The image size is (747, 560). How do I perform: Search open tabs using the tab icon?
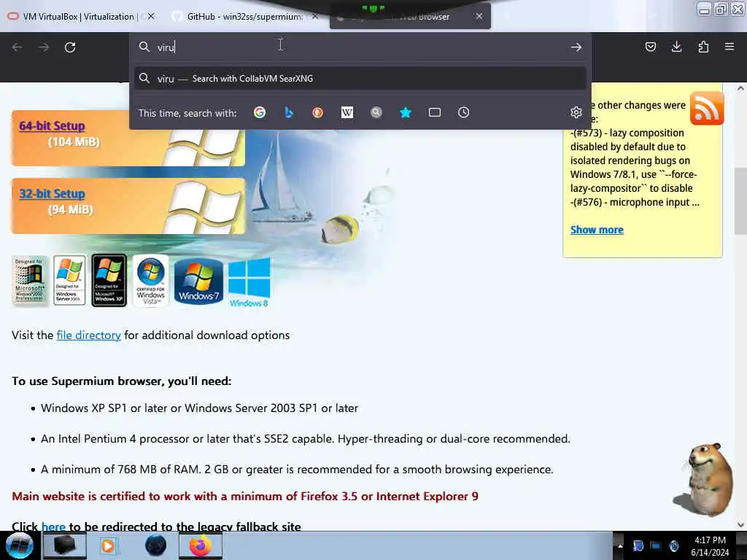(435, 112)
